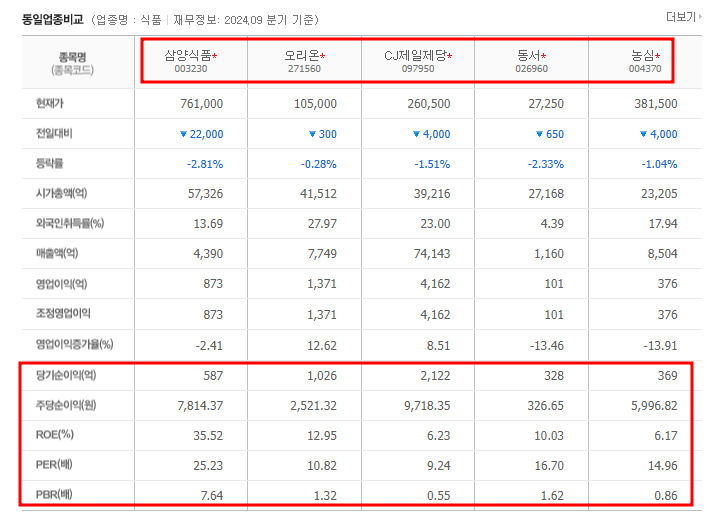Click current price 761,000

[x=202, y=104]
